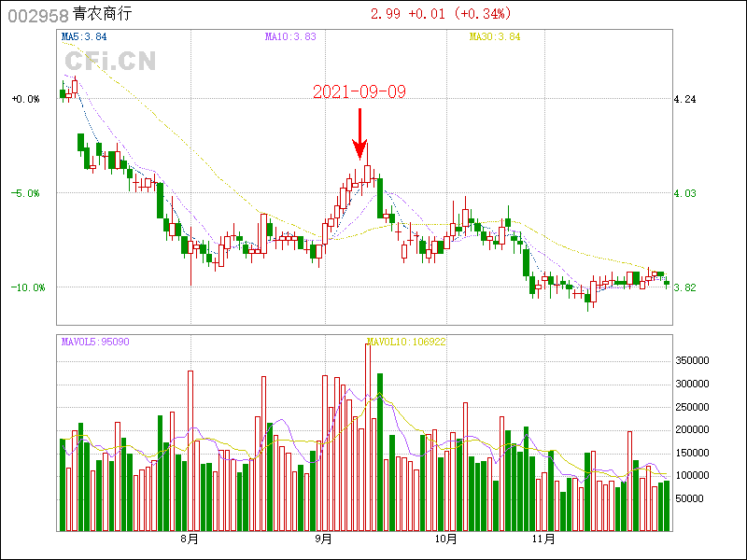This screenshot has height=560, width=747.
Task: Click the MAVOL10:106922 volume label
Action: [x=406, y=342]
